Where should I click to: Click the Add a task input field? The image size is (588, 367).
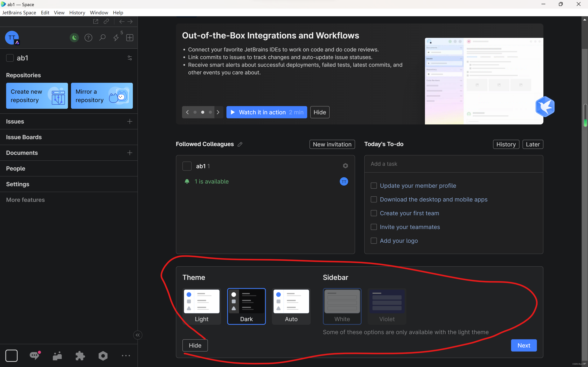point(453,164)
